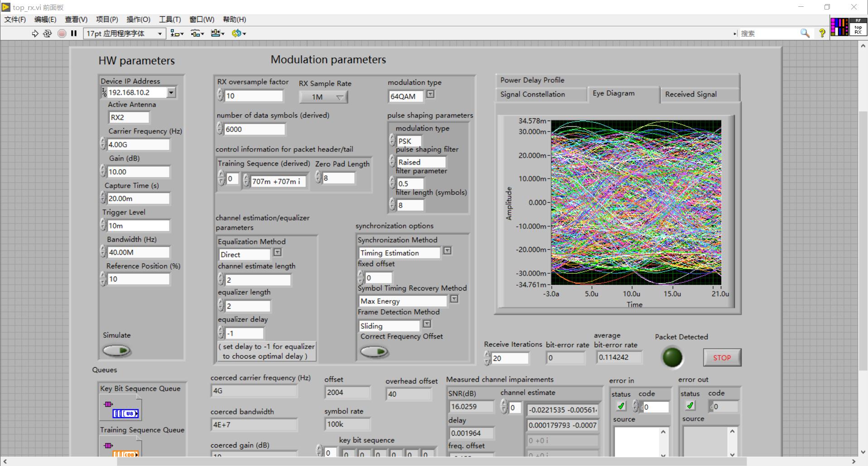The height and width of the screenshot is (466, 868).
Task: Open the Align Objects toolbar menu
Action: [x=177, y=33]
